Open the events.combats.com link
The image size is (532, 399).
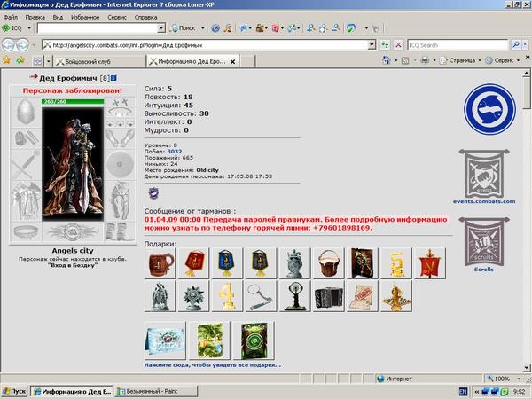(x=484, y=201)
